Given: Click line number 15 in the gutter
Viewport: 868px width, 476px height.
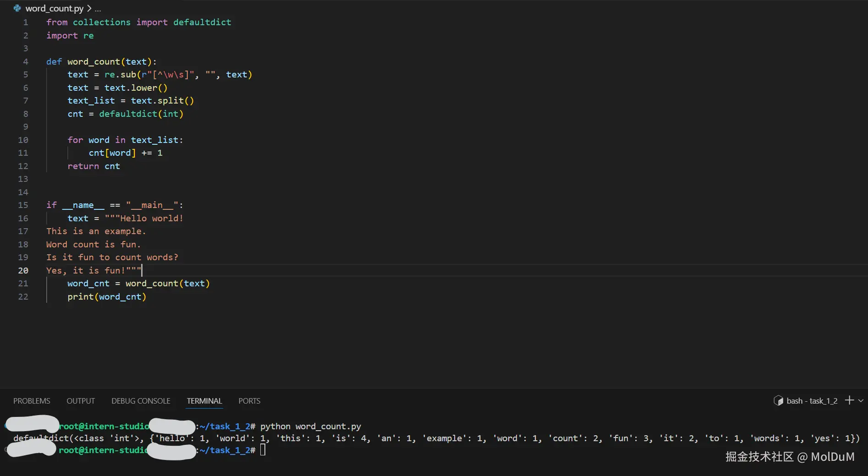Looking at the screenshot, I should 23,205.
